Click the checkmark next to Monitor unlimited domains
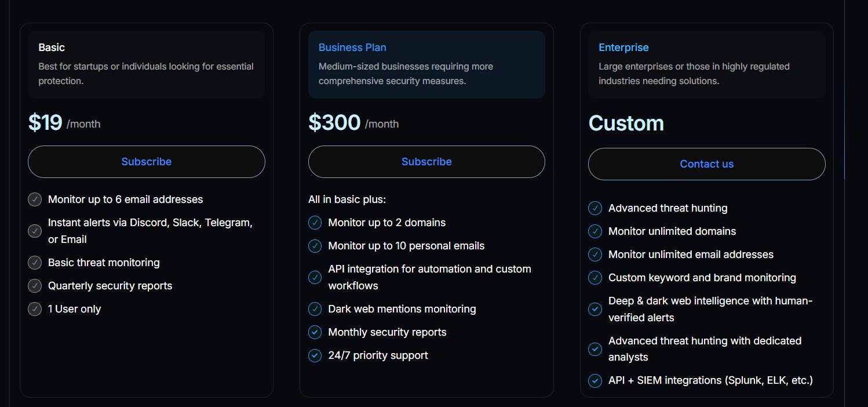This screenshot has width=868, height=407. 595,231
